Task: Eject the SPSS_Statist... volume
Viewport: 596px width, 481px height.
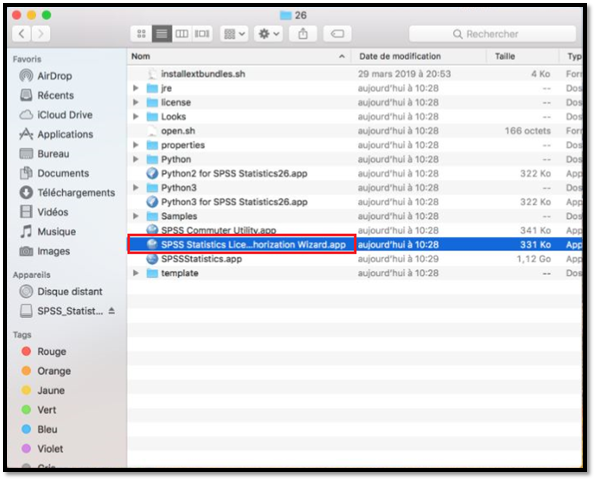Action: [111, 311]
